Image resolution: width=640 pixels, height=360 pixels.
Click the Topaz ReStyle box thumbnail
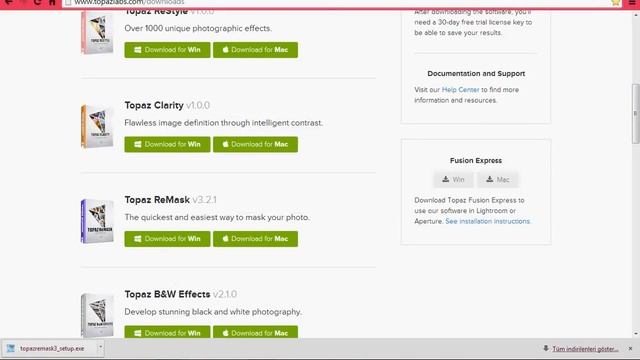click(97, 33)
